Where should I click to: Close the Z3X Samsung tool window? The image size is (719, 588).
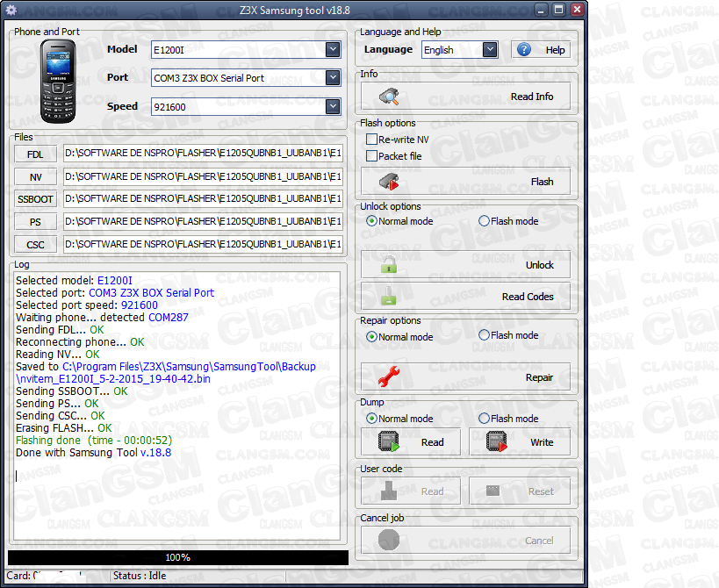tap(577, 10)
